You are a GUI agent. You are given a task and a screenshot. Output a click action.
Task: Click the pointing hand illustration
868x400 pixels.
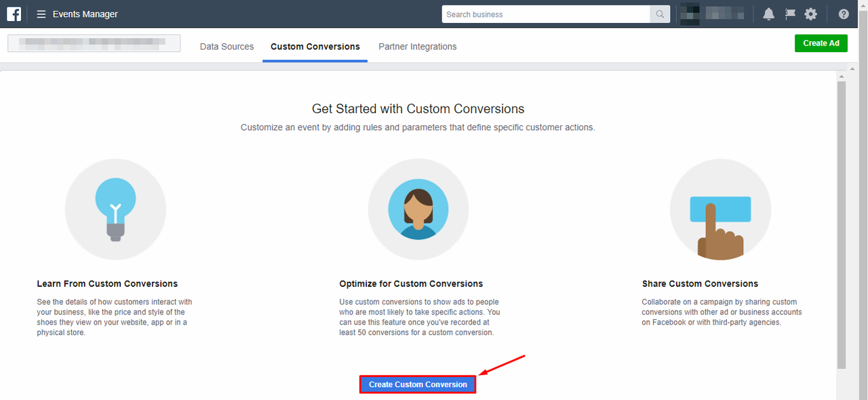click(720, 209)
